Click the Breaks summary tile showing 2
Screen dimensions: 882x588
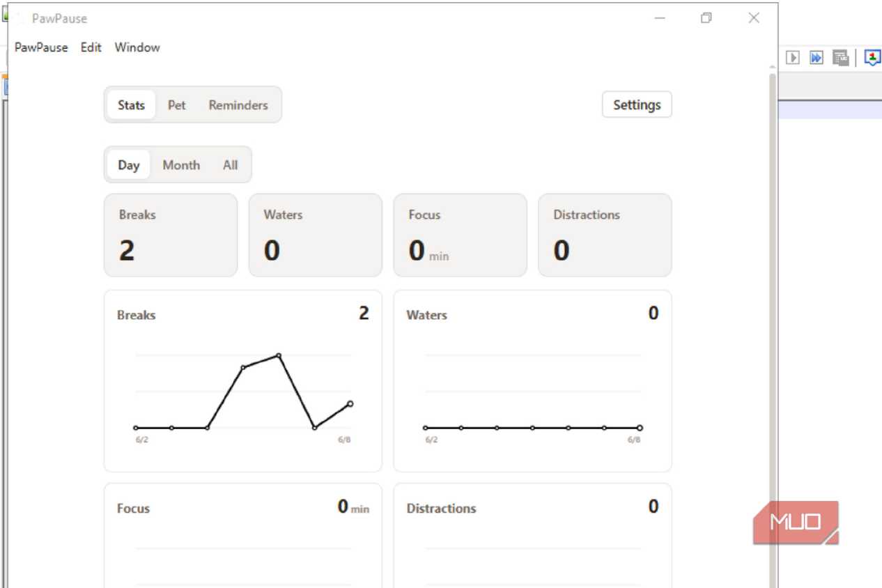coord(171,235)
